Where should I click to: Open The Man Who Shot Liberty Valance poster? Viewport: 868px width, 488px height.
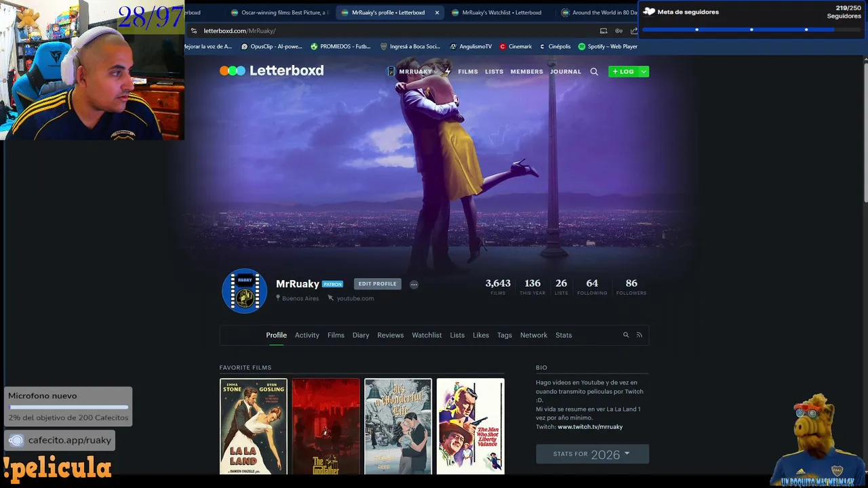(471, 426)
